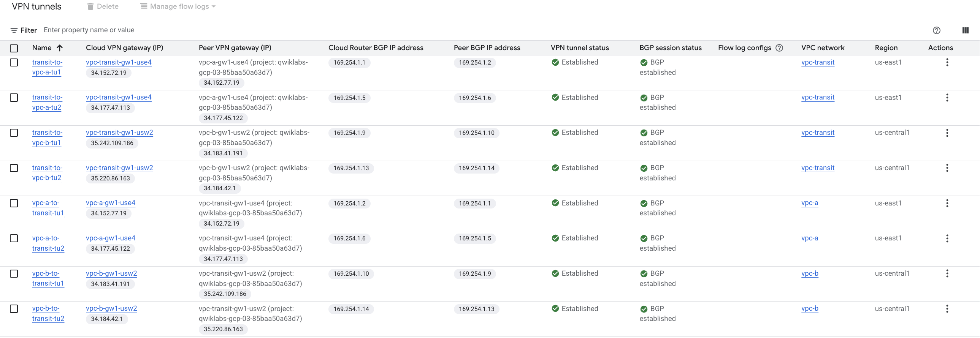
Task: Click the Established status icon for transit-to-vpc-a-tu1
Action: click(x=555, y=62)
